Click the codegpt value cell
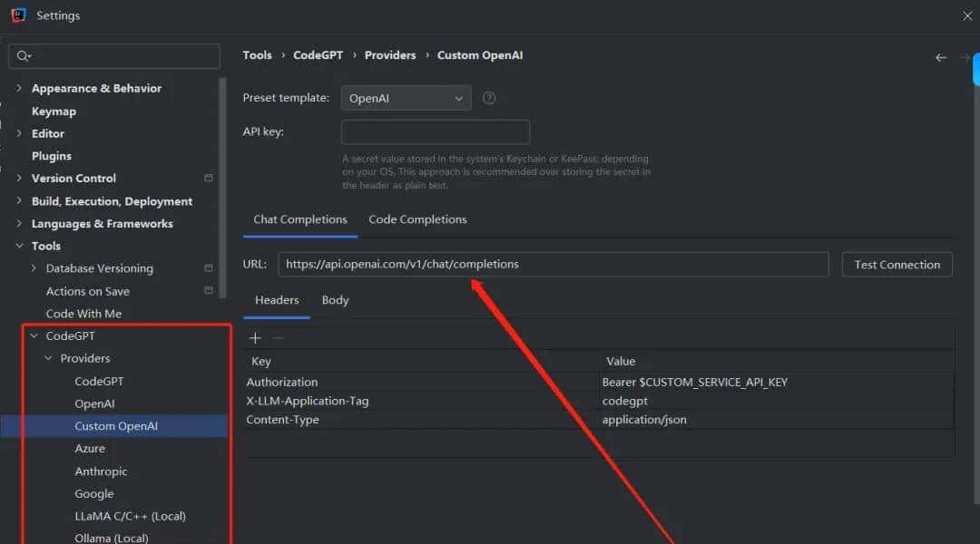The width and height of the screenshot is (980, 544). [776, 401]
